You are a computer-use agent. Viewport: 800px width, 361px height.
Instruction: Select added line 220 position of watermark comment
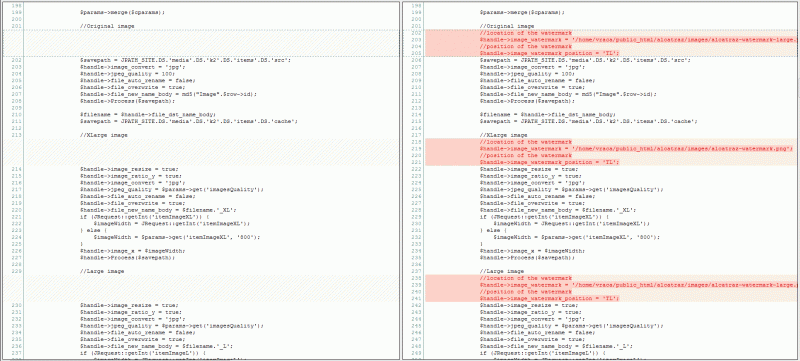(x=526, y=156)
